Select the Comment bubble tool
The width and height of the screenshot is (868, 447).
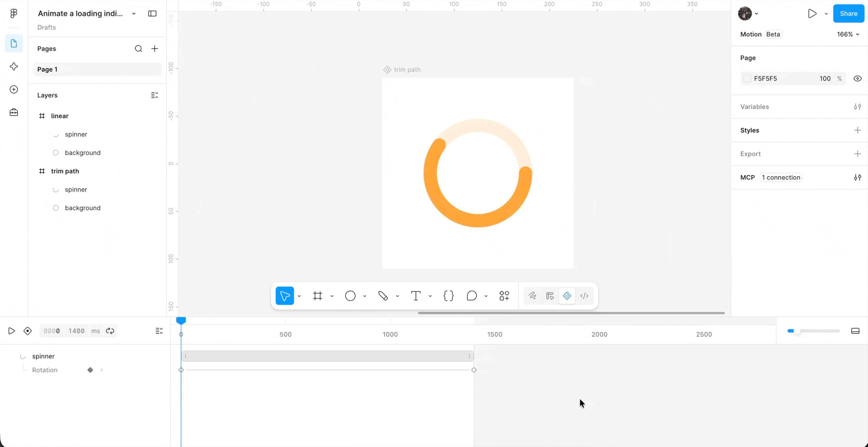tap(472, 296)
